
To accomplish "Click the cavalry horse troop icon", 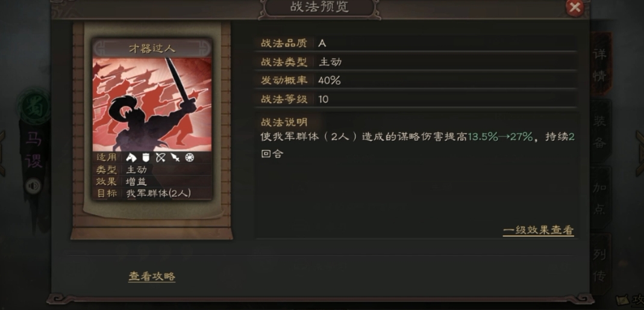I will (x=131, y=157).
